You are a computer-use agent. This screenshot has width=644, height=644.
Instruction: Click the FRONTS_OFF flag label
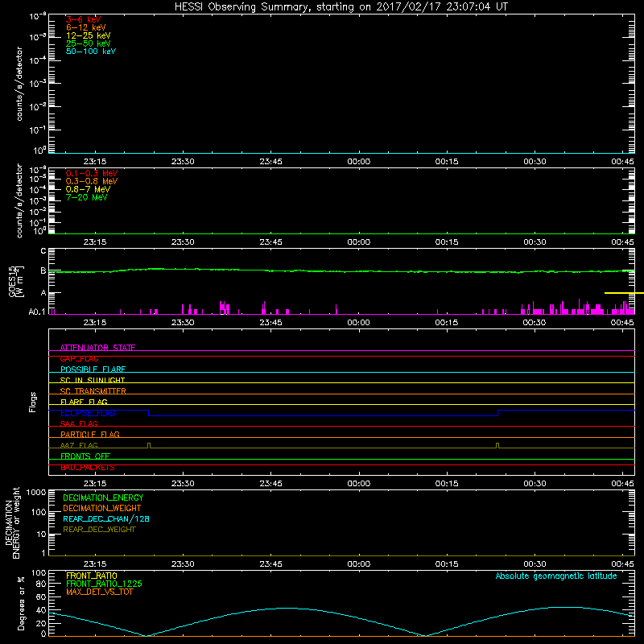coord(85,456)
